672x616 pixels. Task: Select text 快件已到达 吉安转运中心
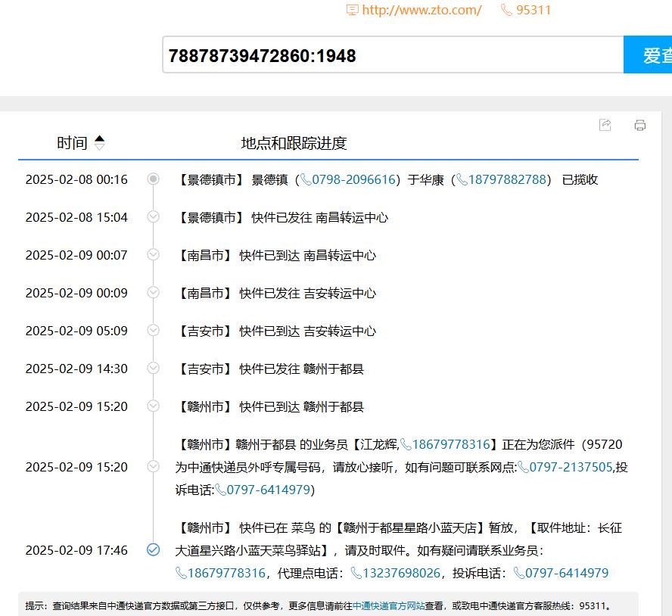click(308, 331)
